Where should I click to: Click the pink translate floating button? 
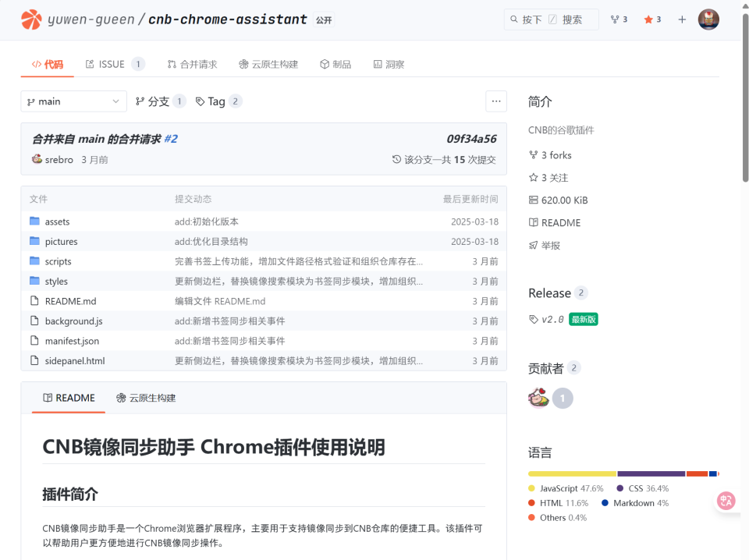(726, 501)
